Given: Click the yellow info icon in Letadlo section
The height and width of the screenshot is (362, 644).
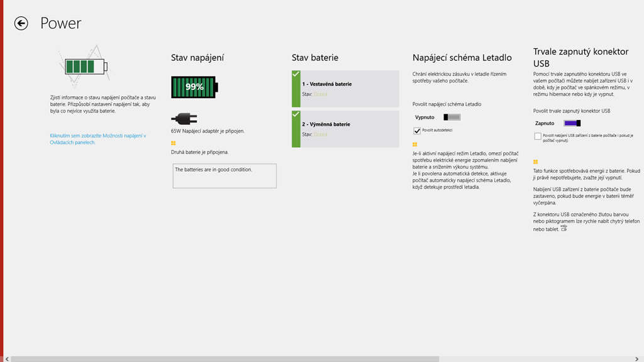Looking at the screenshot, I should pyautogui.click(x=415, y=144).
